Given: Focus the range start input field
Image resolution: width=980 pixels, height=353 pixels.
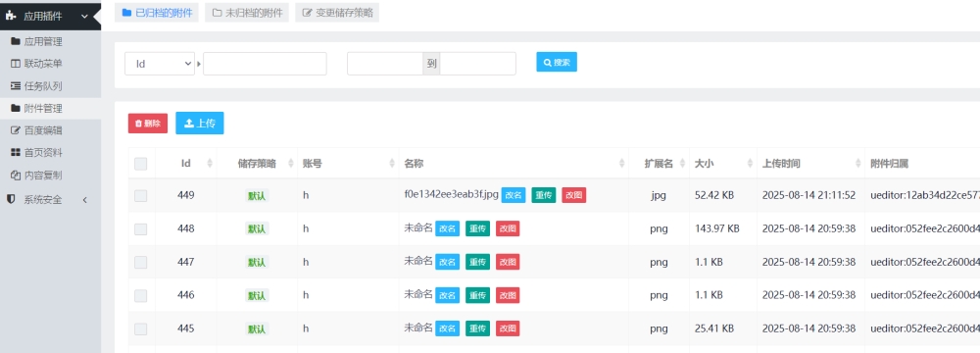Looking at the screenshot, I should [385, 63].
